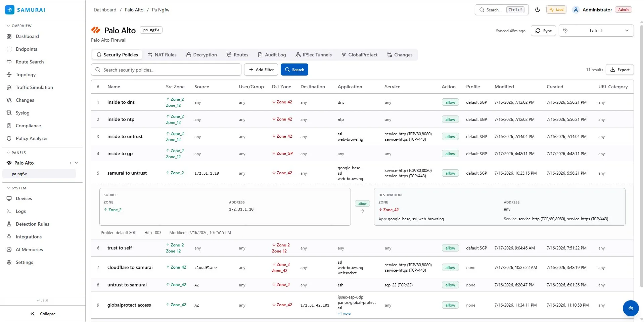Open the Latest version dropdown
This screenshot has height=322, width=644.
(596, 31)
